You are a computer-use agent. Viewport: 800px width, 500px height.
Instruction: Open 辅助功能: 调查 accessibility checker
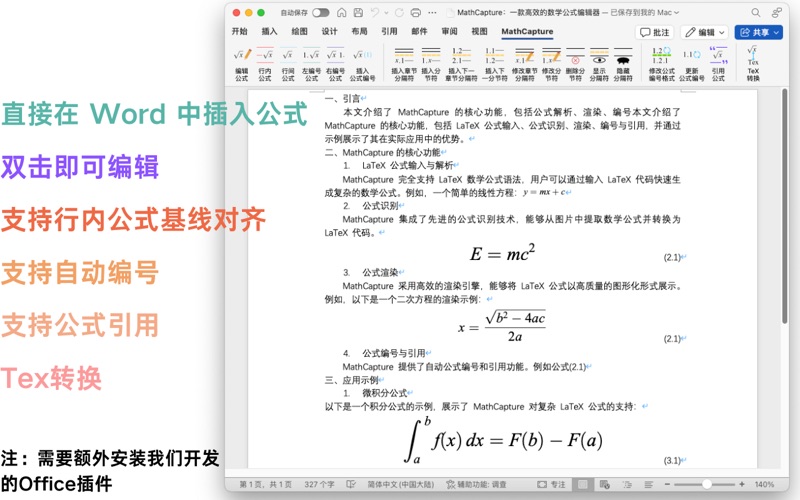pyautogui.click(x=477, y=484)
